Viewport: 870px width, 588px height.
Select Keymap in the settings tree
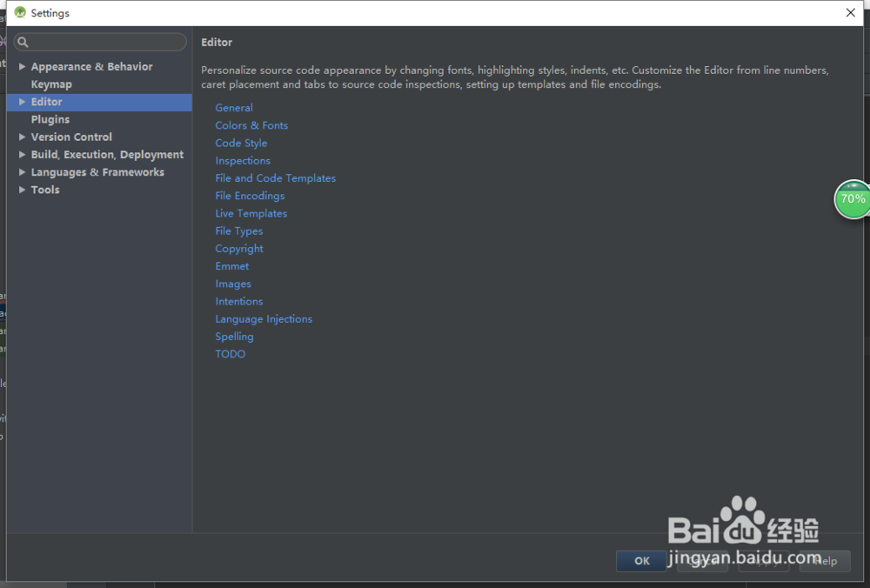(50, 84)
